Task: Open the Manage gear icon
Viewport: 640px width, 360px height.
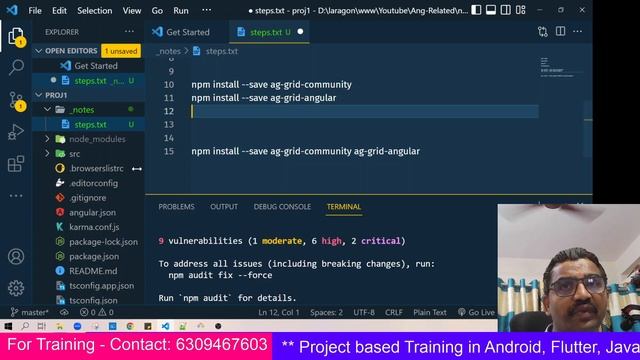Action: pyautogui.click(x=16, y=288)
